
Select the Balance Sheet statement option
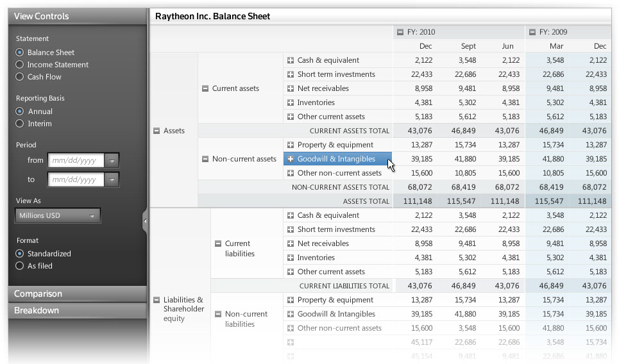tap(19, 52)
